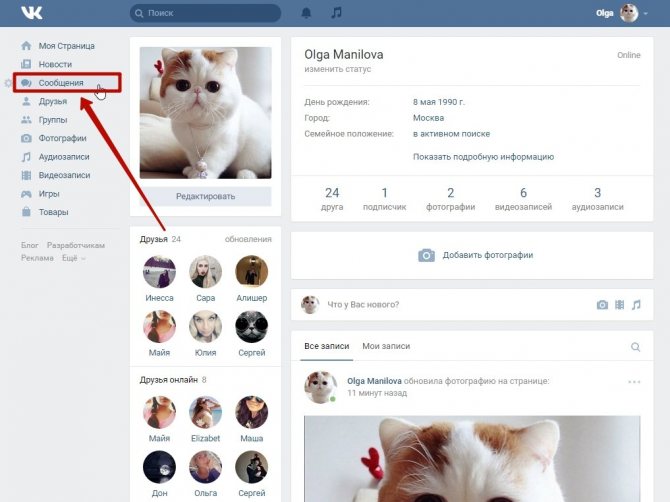This screenshot has width=670, height=502.
Task: Attach audio via post box note icon
Action: (x=636, y=305)
